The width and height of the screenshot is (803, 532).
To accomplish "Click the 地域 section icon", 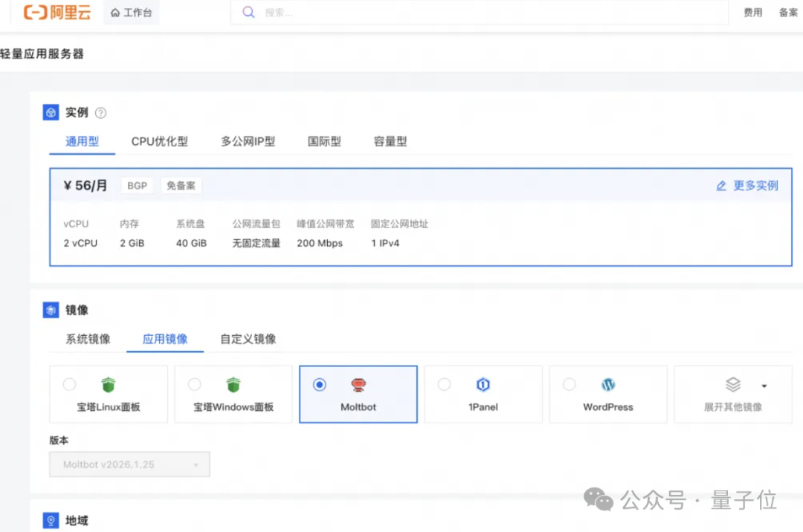I will [50, 520].
